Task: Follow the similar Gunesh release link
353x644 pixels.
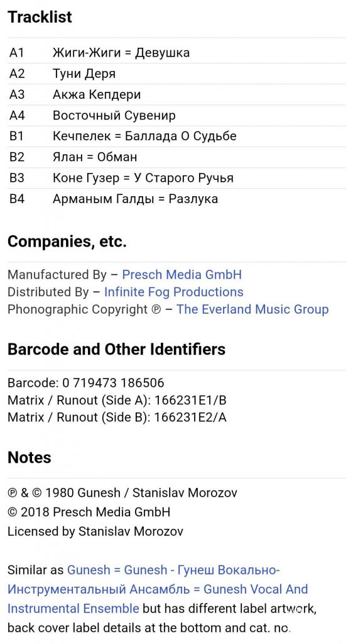Action: point(158,589)
